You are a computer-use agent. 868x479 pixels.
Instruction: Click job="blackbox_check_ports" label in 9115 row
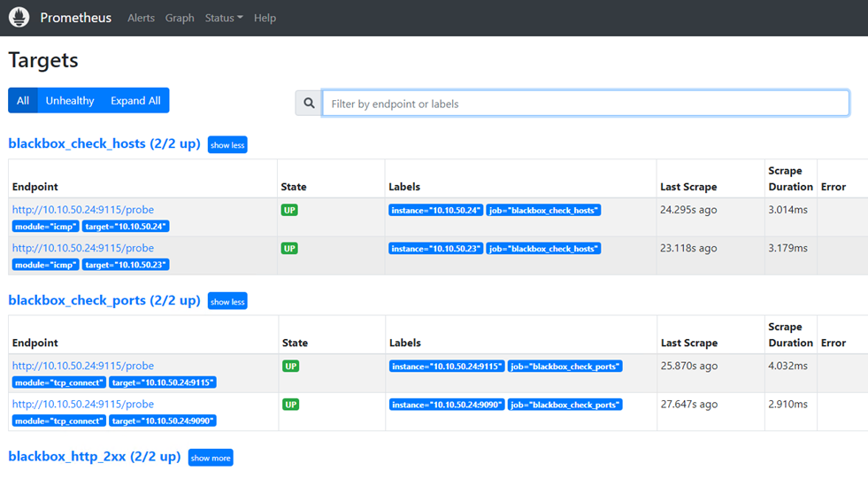tap(565, 366)
